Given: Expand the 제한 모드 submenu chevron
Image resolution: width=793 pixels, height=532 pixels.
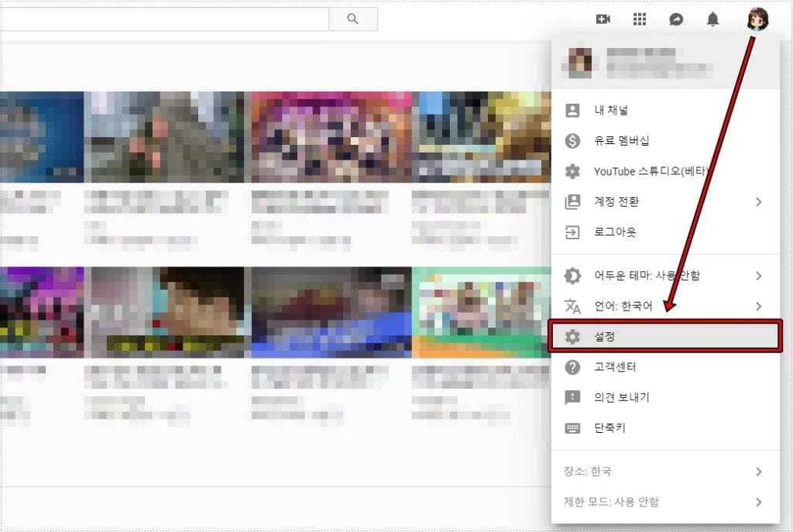Looking at the screenshot, I should click(x=759, y=502).
